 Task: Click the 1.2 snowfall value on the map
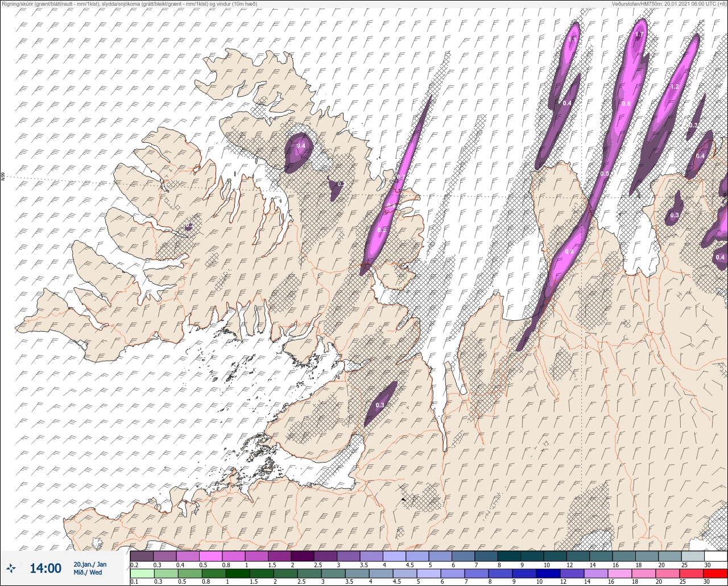(675, 86)
